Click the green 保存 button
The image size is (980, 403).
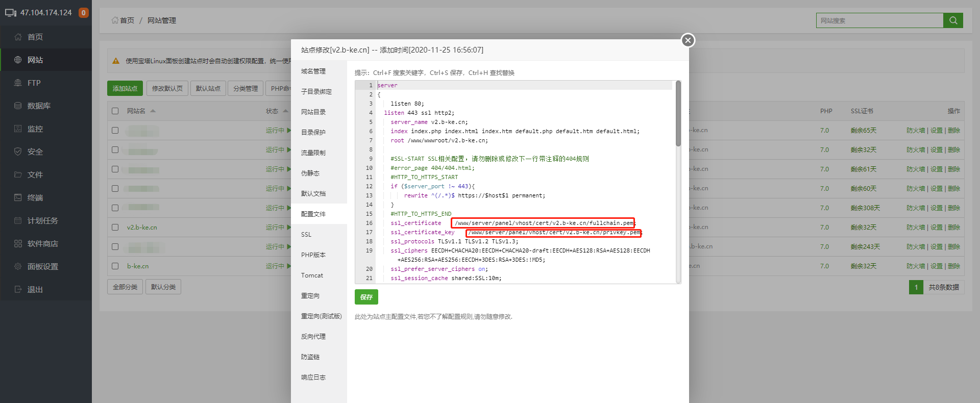[366, 297]
